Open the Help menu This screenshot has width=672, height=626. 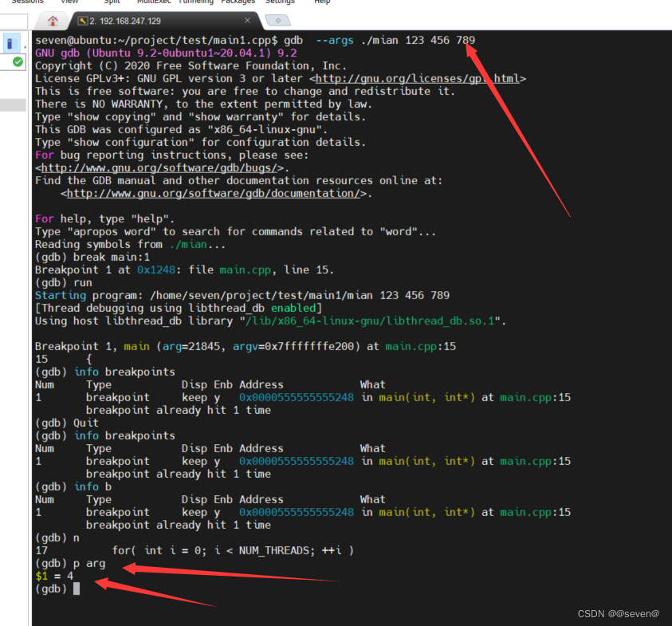click(322, 2)
